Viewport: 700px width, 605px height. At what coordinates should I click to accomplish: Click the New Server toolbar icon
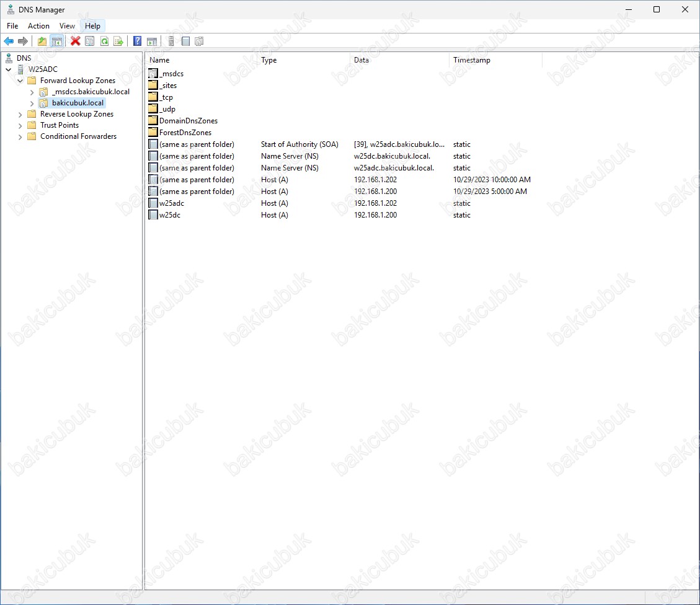point(171,42)
